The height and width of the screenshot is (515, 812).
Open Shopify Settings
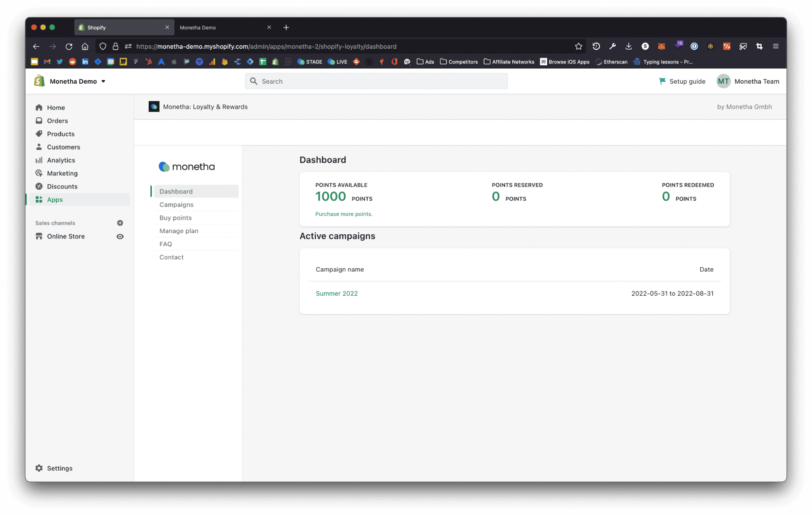pos(54,468)
